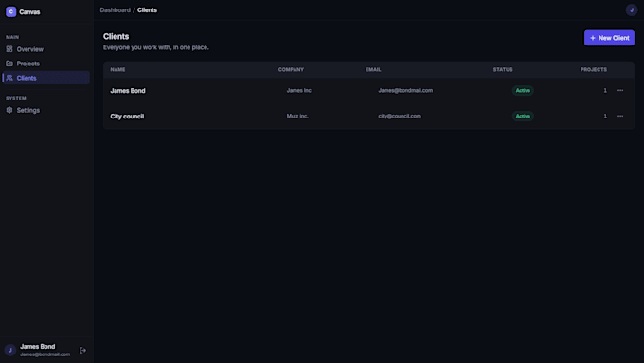Click the EMAIL column header
The height and width of the screenshot is (363, 644).
(x=373, y=69)
